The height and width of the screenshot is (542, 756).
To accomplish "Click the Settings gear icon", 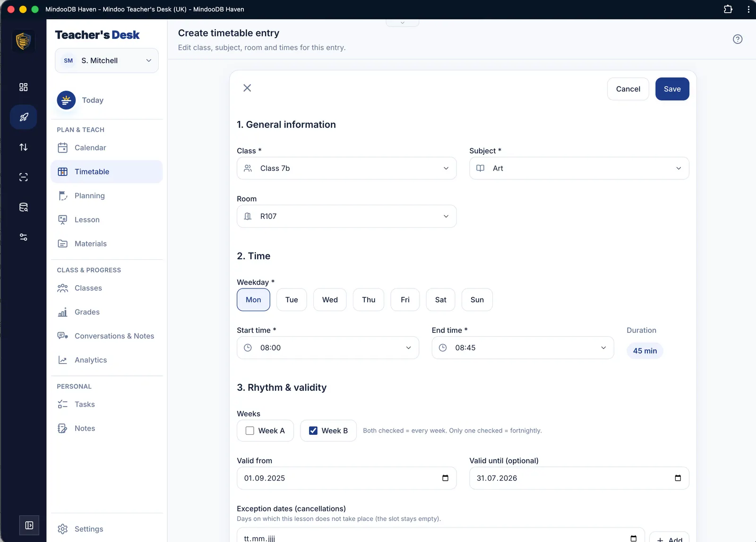I will pos(63,529).
